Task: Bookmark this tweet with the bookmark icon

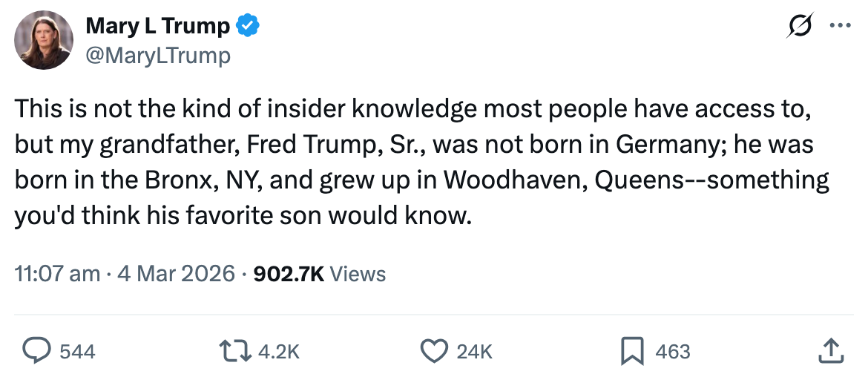Action: (x=631, y=350)
